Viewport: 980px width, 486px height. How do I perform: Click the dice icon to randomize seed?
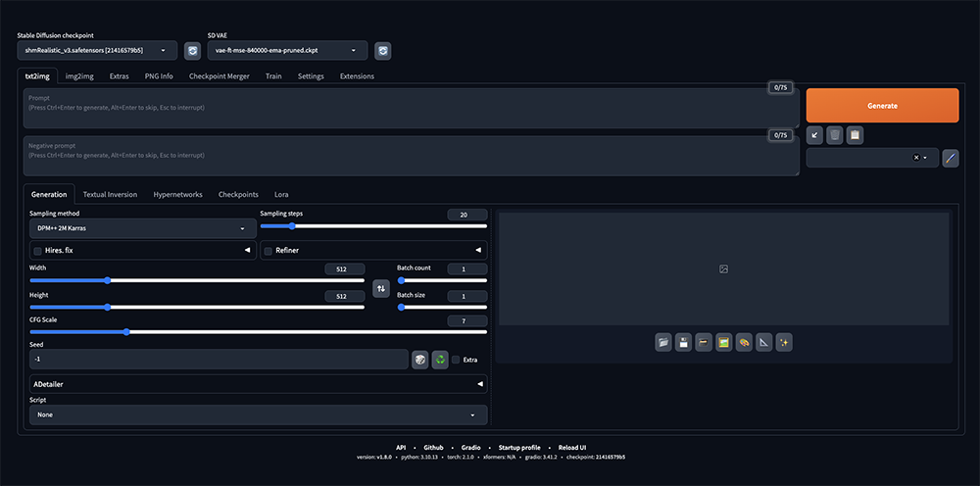click(419, 360)
